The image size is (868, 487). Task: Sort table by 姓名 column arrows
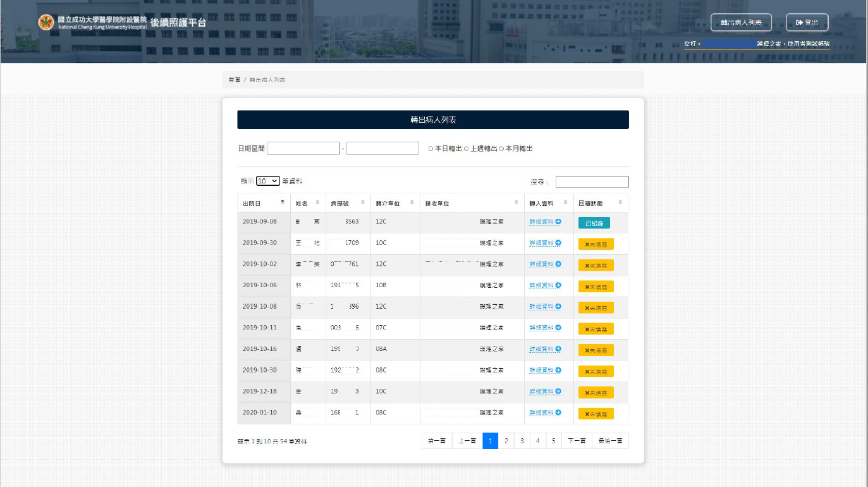[317, 203]
